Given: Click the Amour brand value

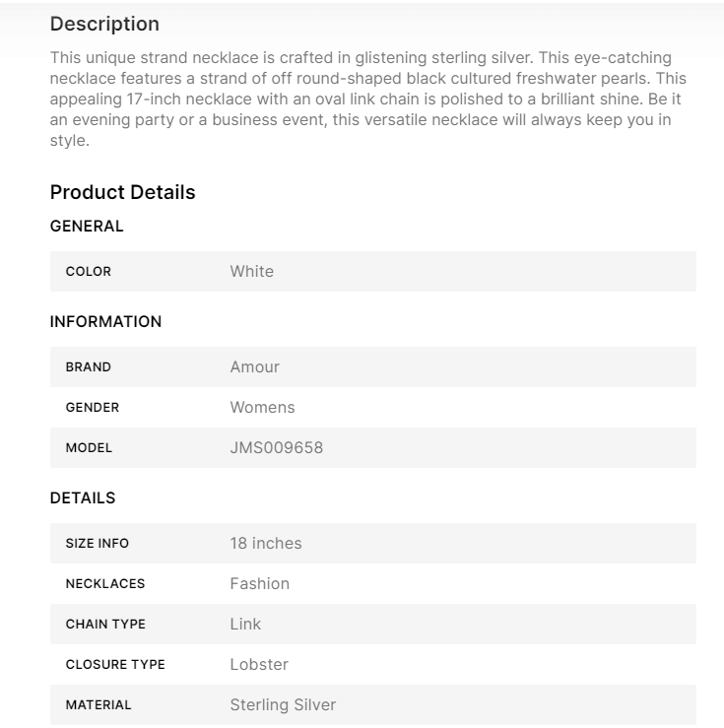Looking at the screenshot, I should 255,367.
